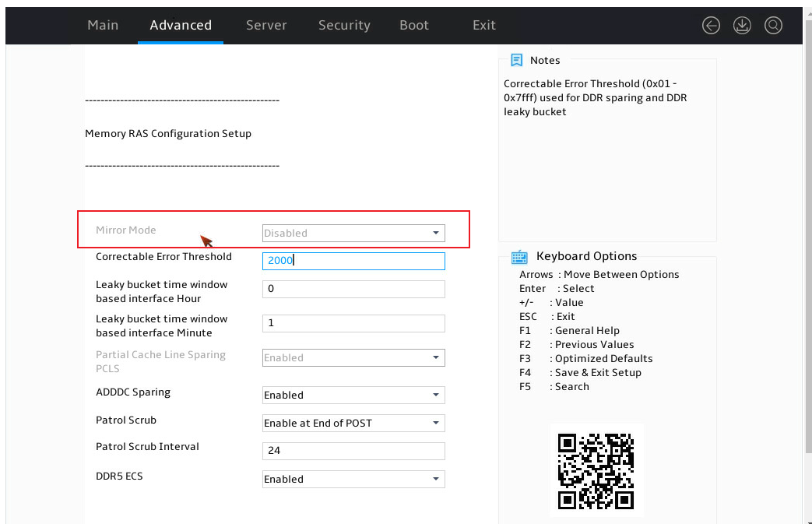Image resolution: width=812 pixels, height=524 pixels.
Task: Open the Mirror Mode dropdown
Action: tap(353, 233)
